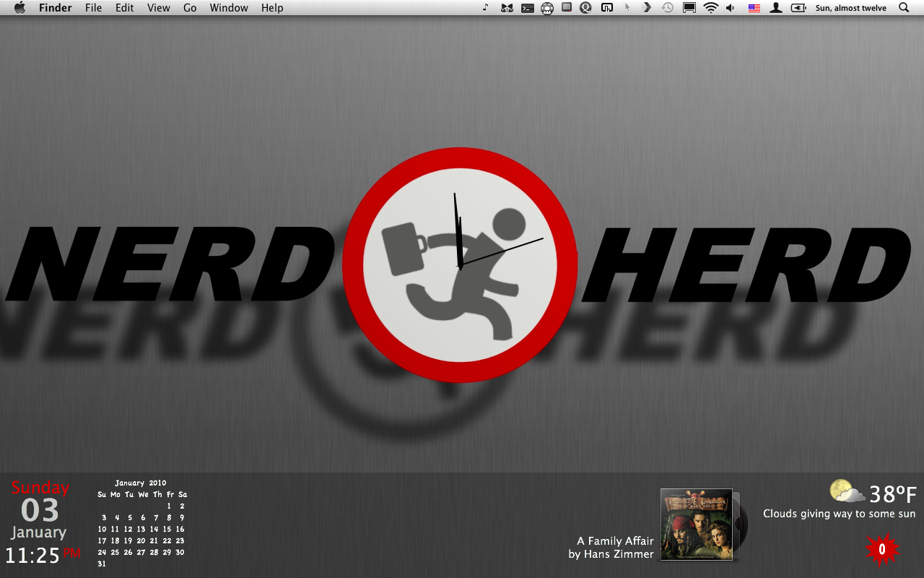
Task: Click 'Clouds giving way to some sun'
Action: pyautogui.click(x=839, y=514)
